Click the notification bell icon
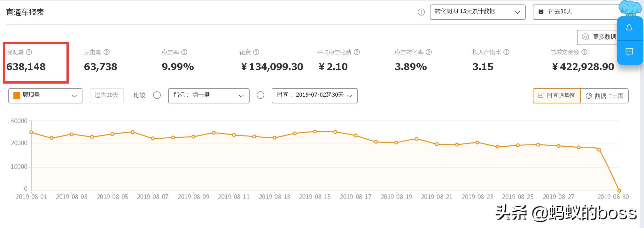 (629, 28)
